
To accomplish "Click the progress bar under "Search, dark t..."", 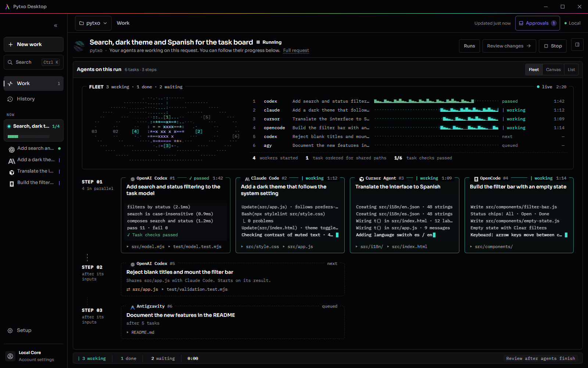I will click(28, 137).
